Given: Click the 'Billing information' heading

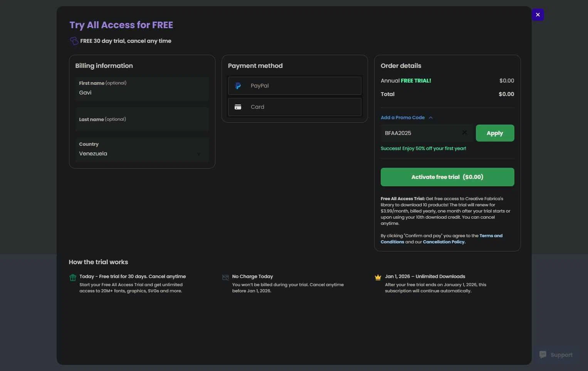Looking at the screenshot, I should [x=104, y=66].
